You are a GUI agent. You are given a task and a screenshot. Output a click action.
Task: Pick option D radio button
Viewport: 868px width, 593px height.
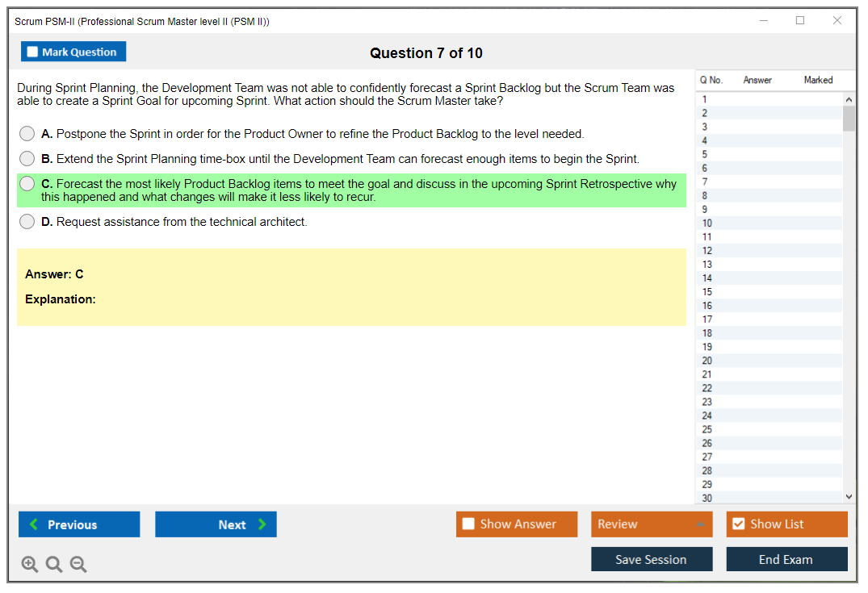(x=27, y=222)
